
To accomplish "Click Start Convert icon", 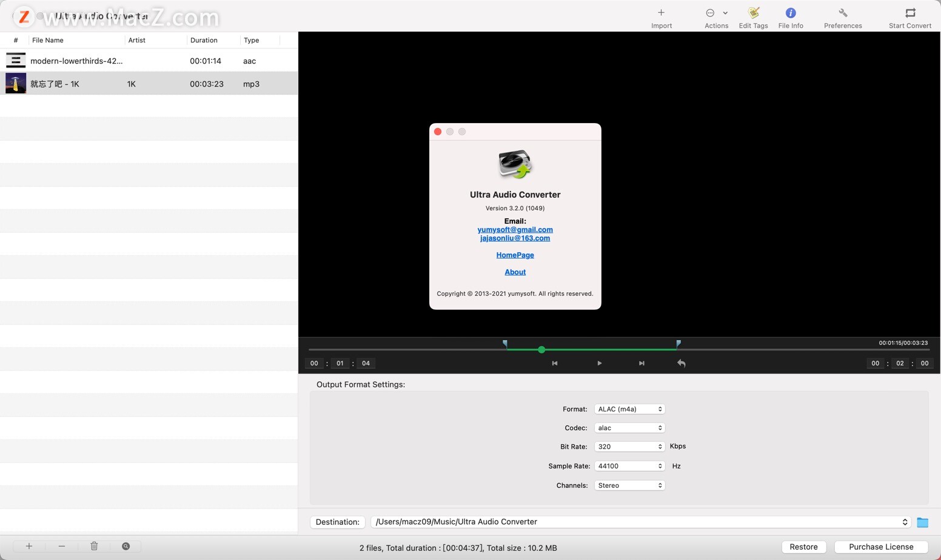I will 910,13.
